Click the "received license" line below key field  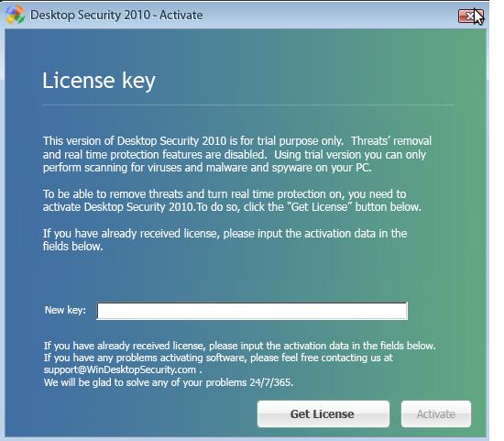click(239, 346)
